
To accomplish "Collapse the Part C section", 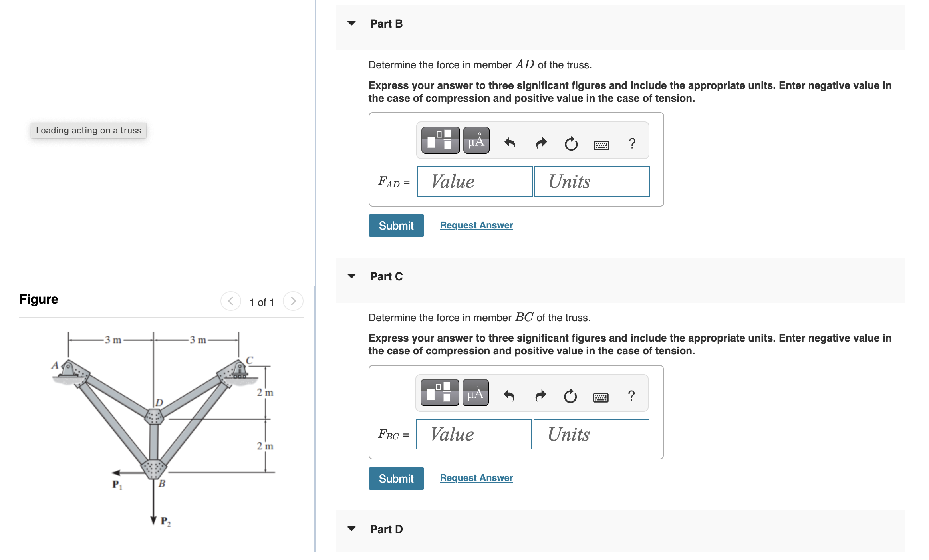I will click(351, 276).
